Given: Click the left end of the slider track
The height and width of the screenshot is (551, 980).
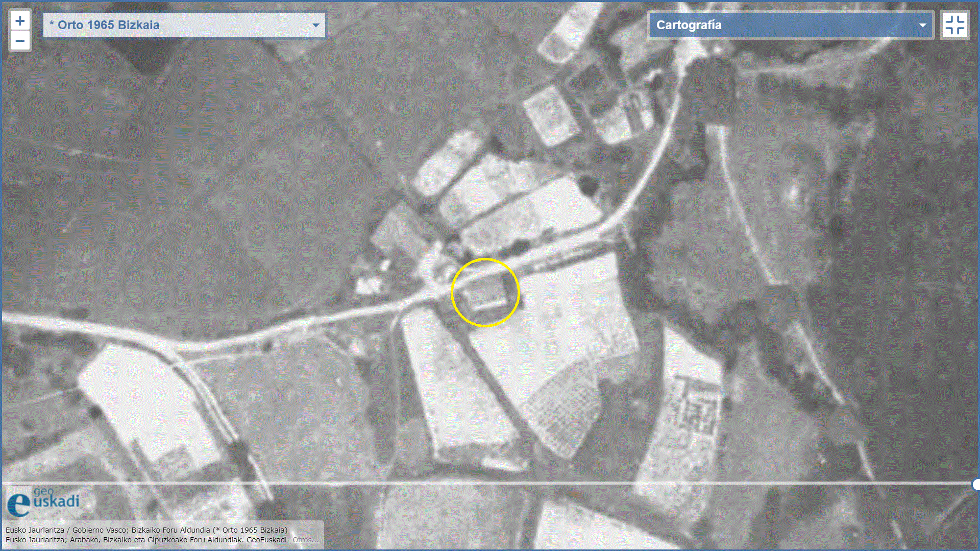Looking at the screenshot, I should [x=6, y=483].
